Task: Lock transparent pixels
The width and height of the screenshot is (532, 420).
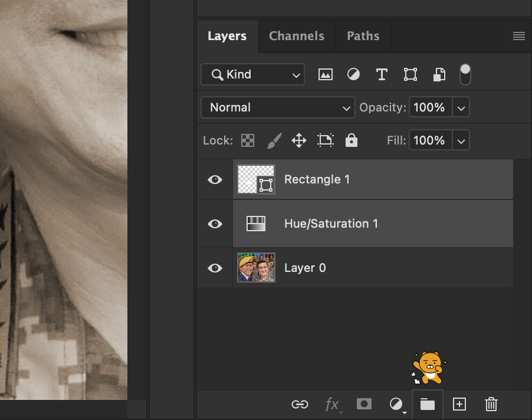Action: 248,140
